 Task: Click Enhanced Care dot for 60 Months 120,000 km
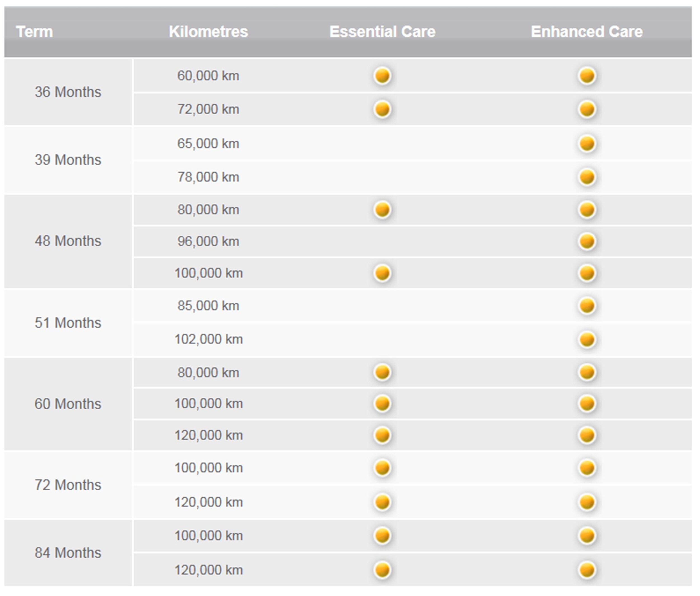coord(587,435)
